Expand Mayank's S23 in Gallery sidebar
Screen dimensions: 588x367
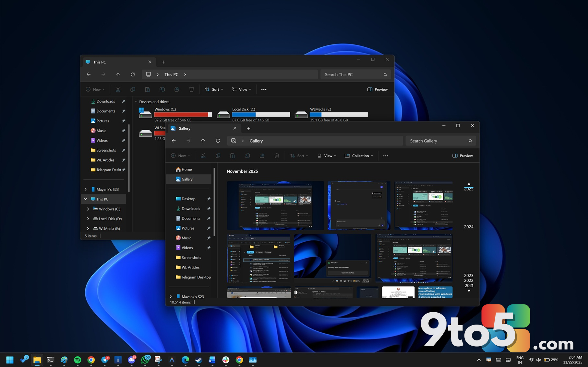tap(171, 296)
